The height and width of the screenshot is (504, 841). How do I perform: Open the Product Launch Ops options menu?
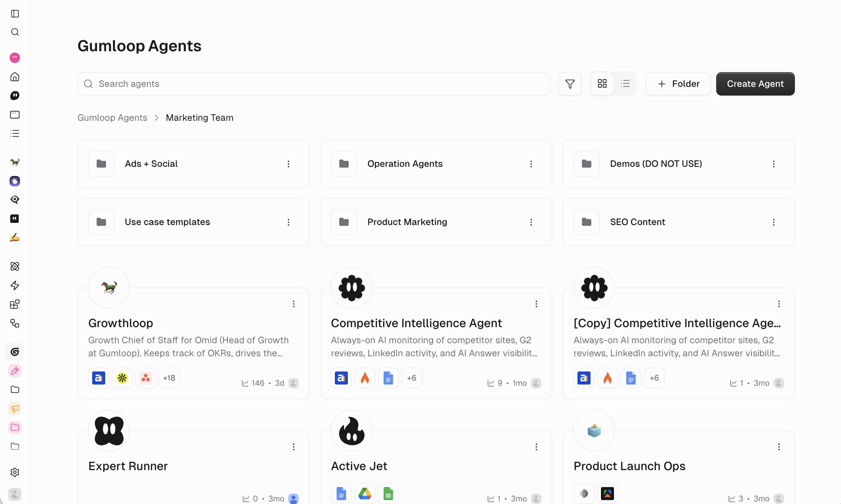pyautogui.click(x=779, y=447)
